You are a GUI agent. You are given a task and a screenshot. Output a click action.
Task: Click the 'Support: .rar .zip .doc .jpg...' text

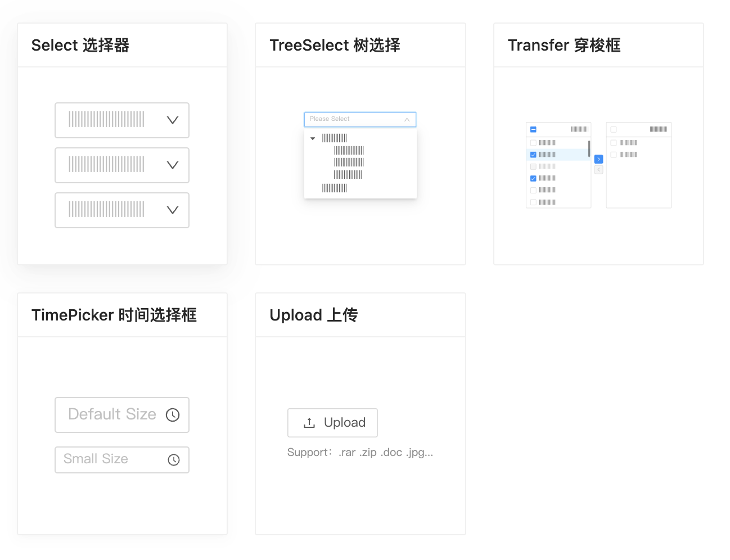[360, 453]
